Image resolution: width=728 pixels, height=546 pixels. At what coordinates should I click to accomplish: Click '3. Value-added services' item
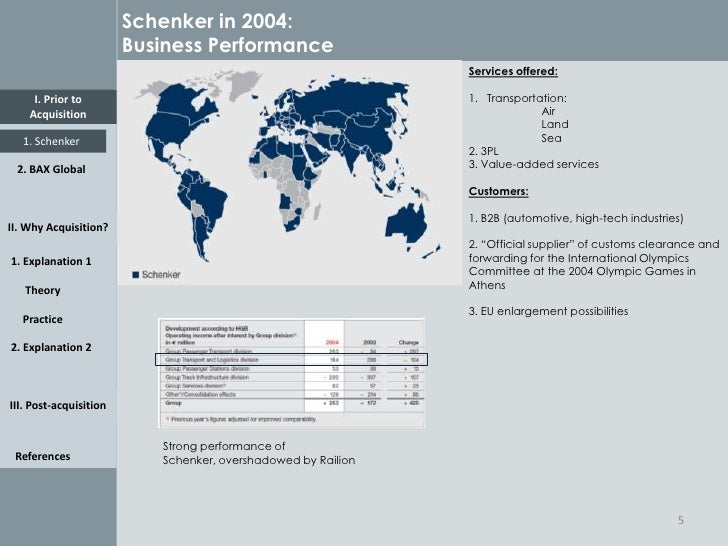[x=534, y=164]
